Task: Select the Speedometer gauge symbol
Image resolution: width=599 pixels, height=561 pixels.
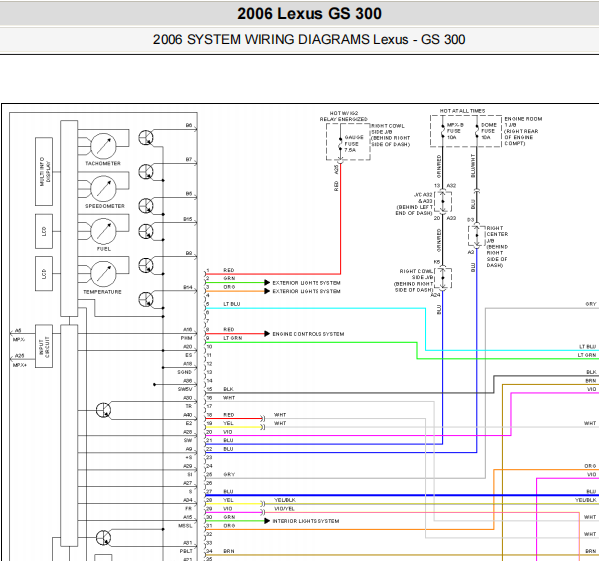Action: [103, 189]
